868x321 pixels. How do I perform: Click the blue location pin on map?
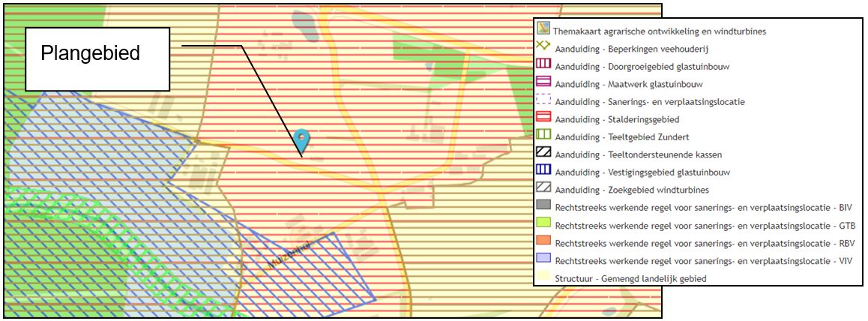301,141
